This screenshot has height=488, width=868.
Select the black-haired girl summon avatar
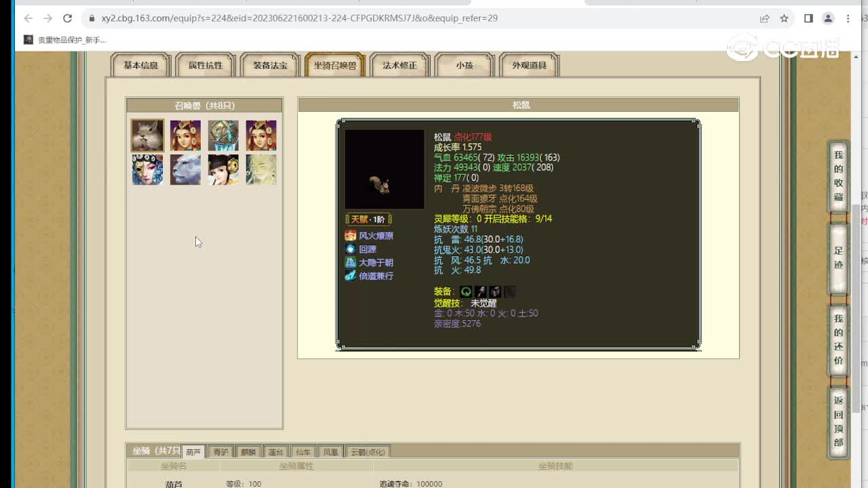click(x=223, y=169)
